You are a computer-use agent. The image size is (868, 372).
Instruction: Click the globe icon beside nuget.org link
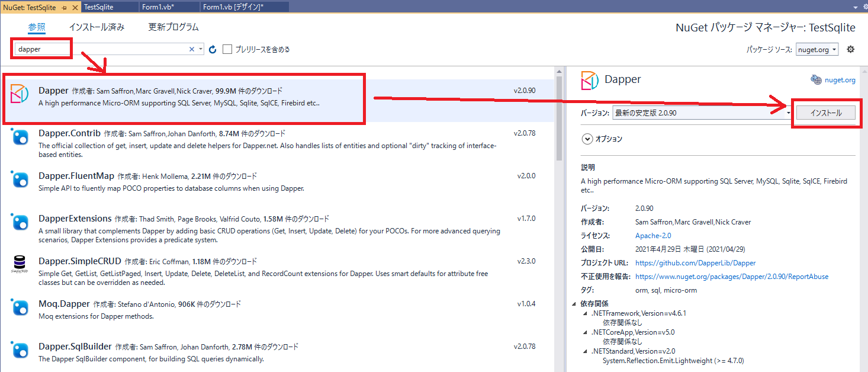pyautogui.click(x=816, y=80)
